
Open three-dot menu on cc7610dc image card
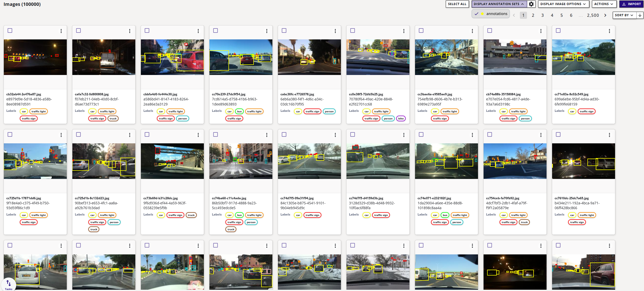point(609,135)
